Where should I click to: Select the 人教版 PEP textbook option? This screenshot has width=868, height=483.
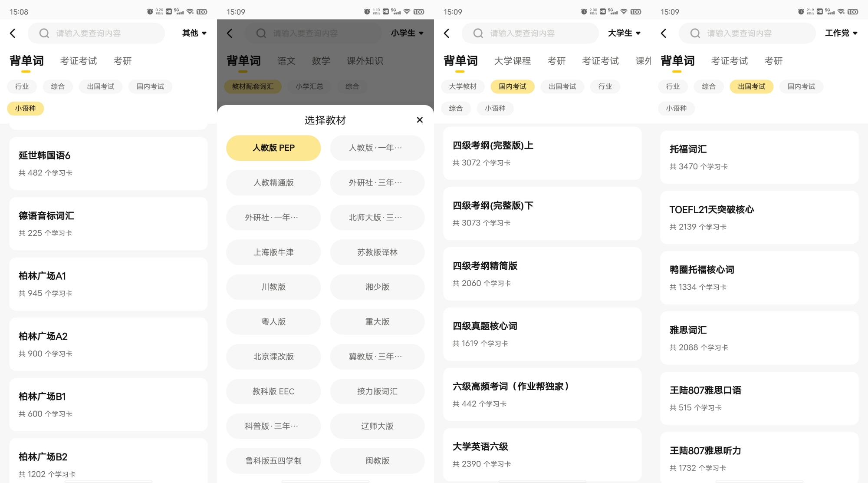tap(273, 148)
